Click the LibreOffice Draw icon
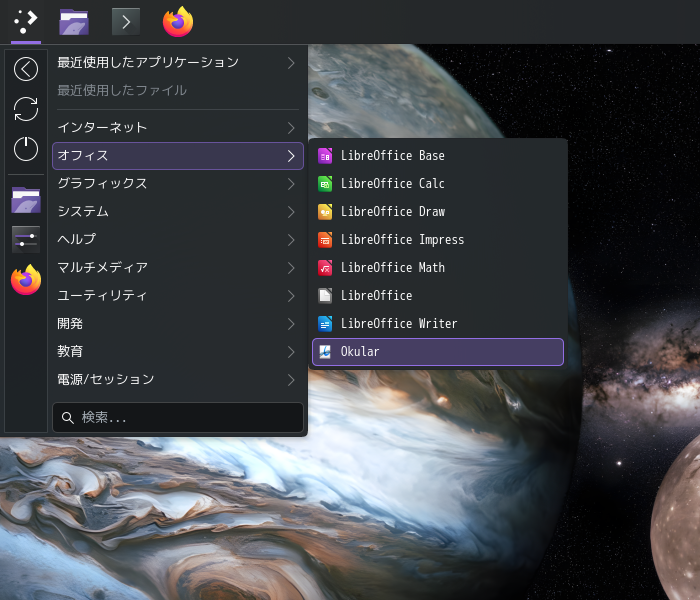Screen dimensions: 700x600 click(325, 212)
